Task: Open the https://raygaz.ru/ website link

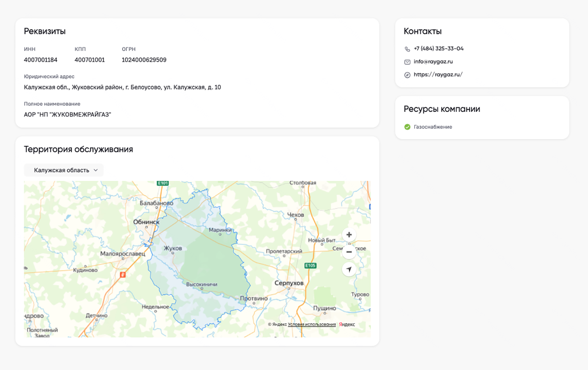Action: point(438,75)
